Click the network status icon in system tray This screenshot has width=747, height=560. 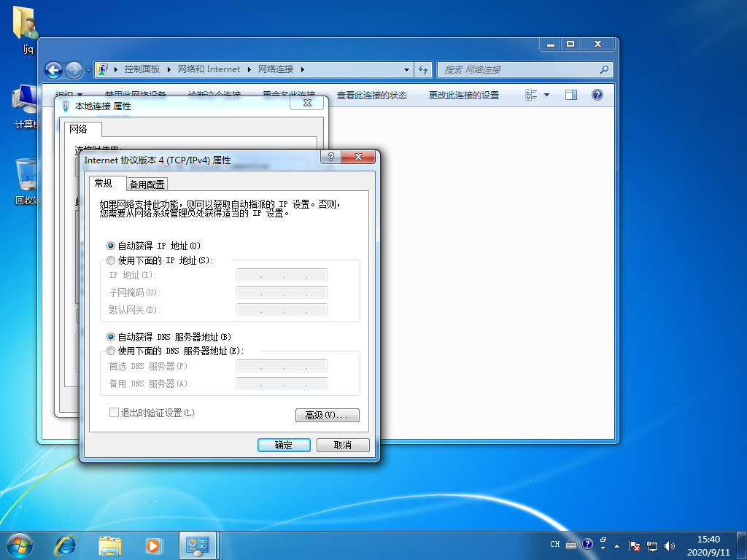(651, 545)
